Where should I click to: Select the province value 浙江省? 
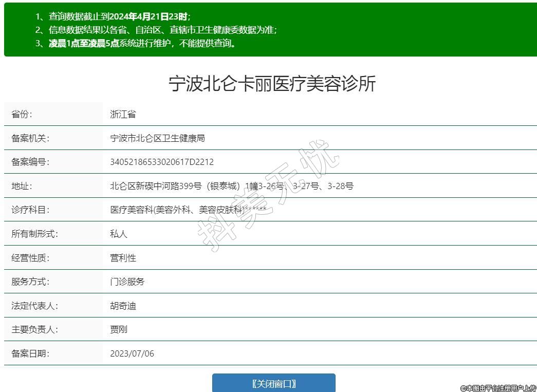(123, 114)
